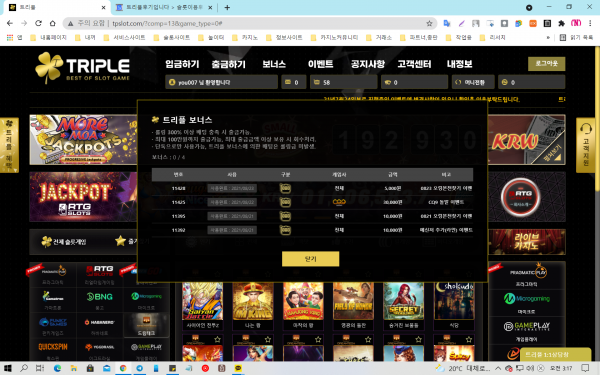This screenshot has height=375, width=600.
Task: Click the CQ9 provider logo in row 11425
Action: pyautogui.click(x=339, y=202)
